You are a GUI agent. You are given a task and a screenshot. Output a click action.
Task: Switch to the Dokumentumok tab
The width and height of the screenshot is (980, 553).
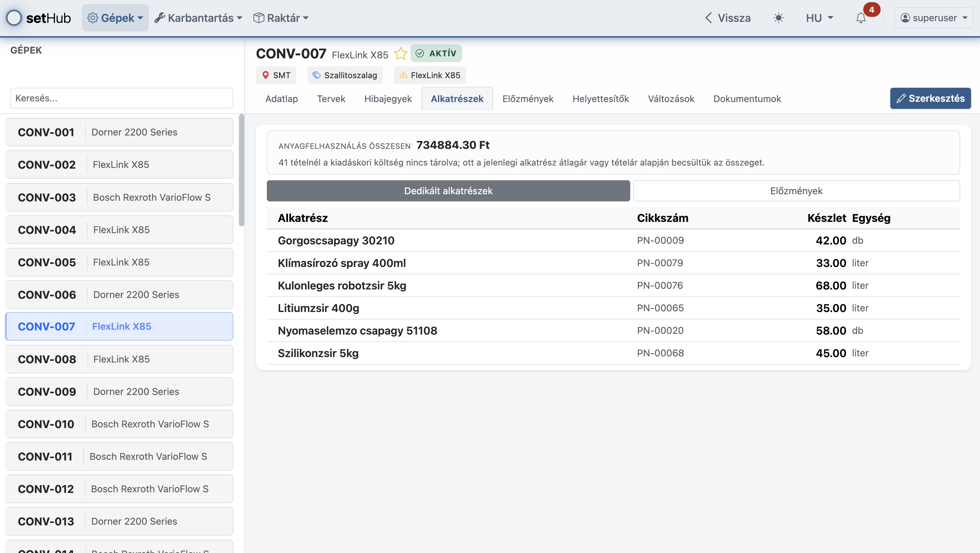pyautogui.click(x=747, y=99)
